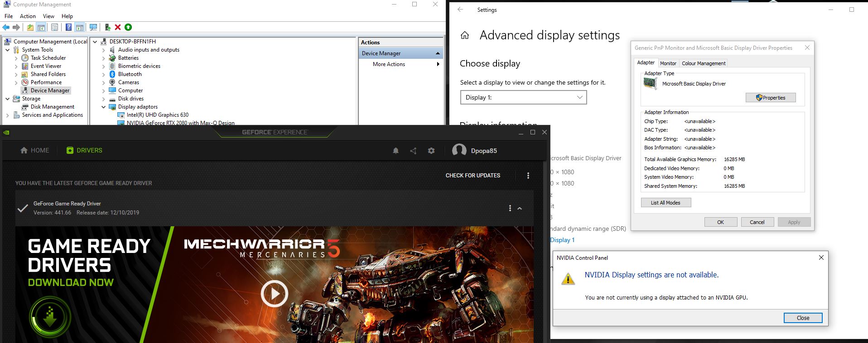The image size is (868, 343).
Task: Click the adapter Properties button
Action: tap(771, 98)
